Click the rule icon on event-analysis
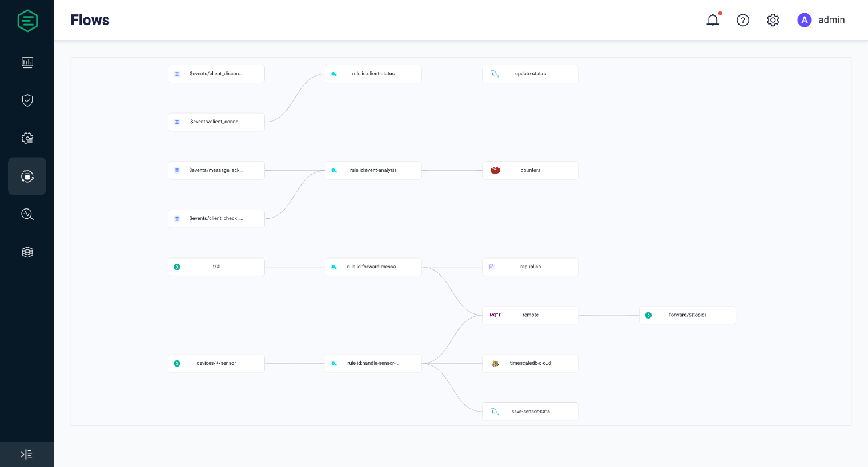The height and width of the screenshot is (467, 868). coord(334,170)
